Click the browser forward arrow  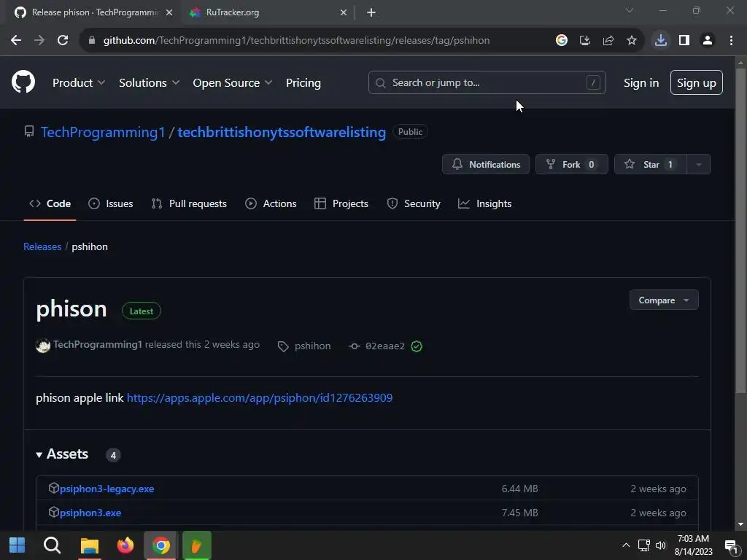coord(39,41)
